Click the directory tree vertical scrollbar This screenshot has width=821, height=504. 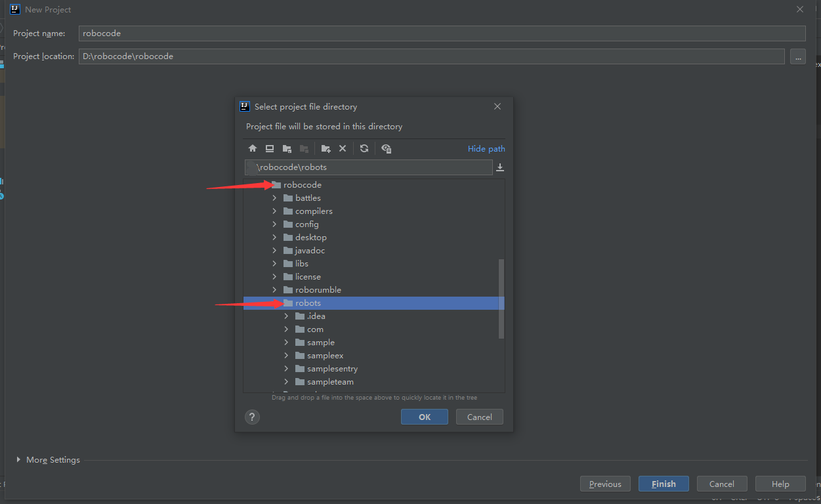[501, 299]
